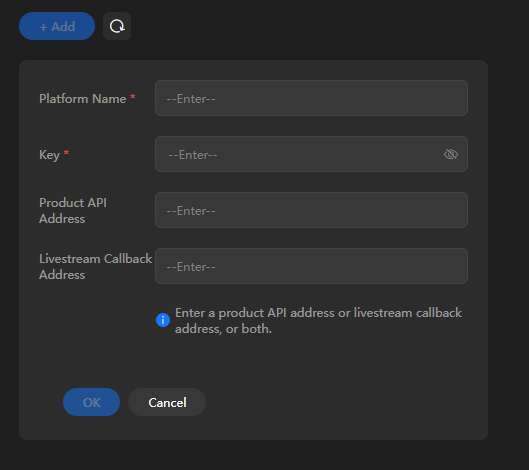Click the plus sign in Add button
Viewport: 529px width, 470px height.
tap(43, 27)
